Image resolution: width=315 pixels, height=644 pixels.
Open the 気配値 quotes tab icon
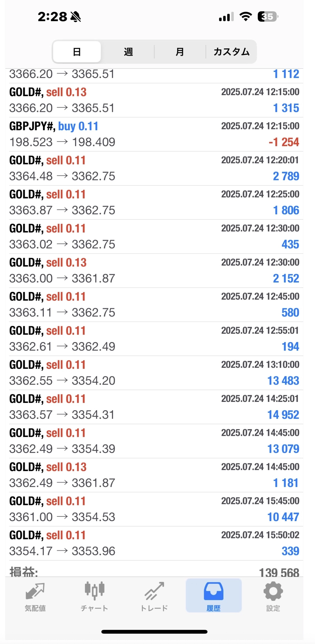pos(35,591)
